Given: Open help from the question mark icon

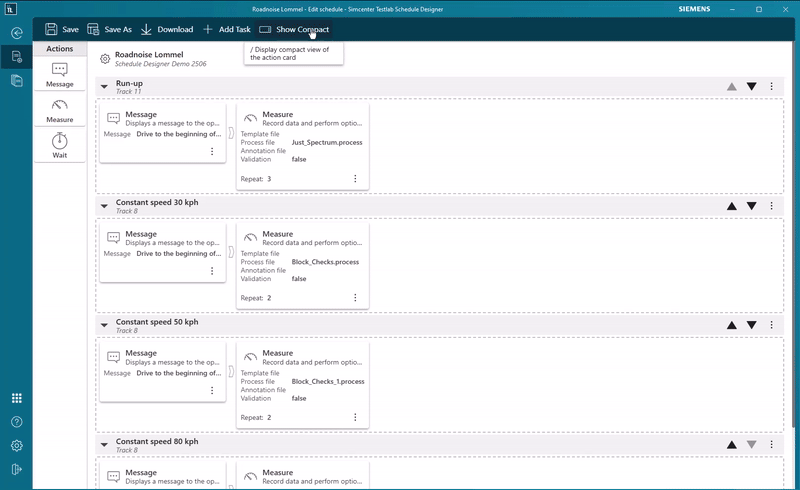Looking at the screenshot, I should click(16, 422).
